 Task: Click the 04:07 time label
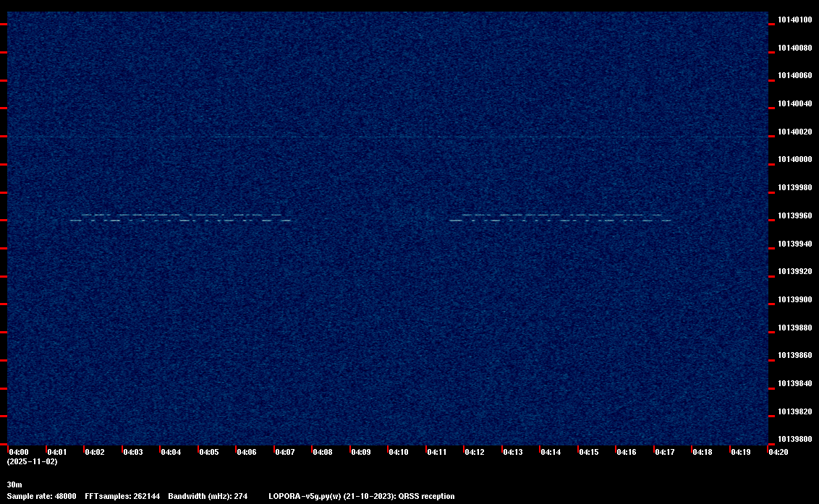(284, 452)
